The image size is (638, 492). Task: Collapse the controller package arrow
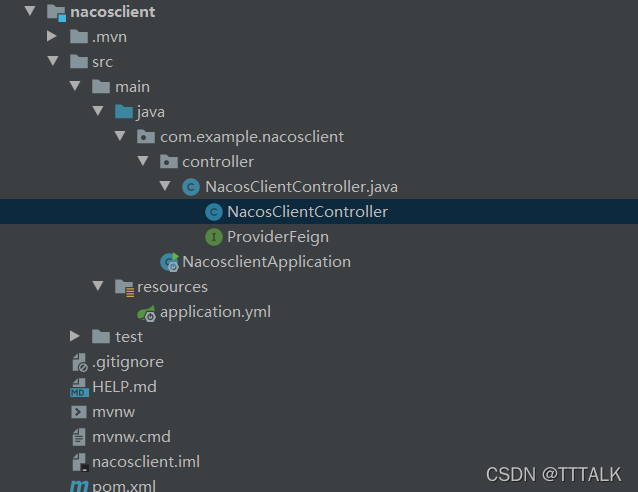tap(143, 161)
